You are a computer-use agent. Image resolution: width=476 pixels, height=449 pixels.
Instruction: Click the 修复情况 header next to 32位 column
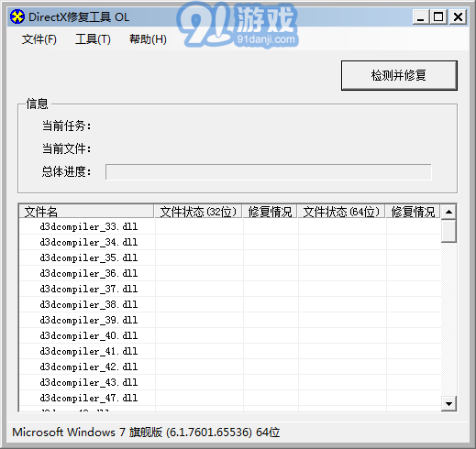[x=270, y=212]
